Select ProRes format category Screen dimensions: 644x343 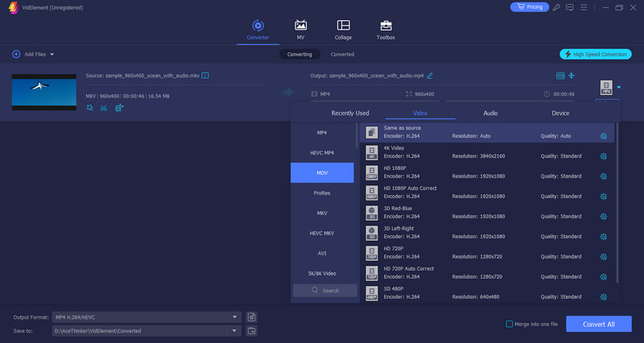[322, 193]
